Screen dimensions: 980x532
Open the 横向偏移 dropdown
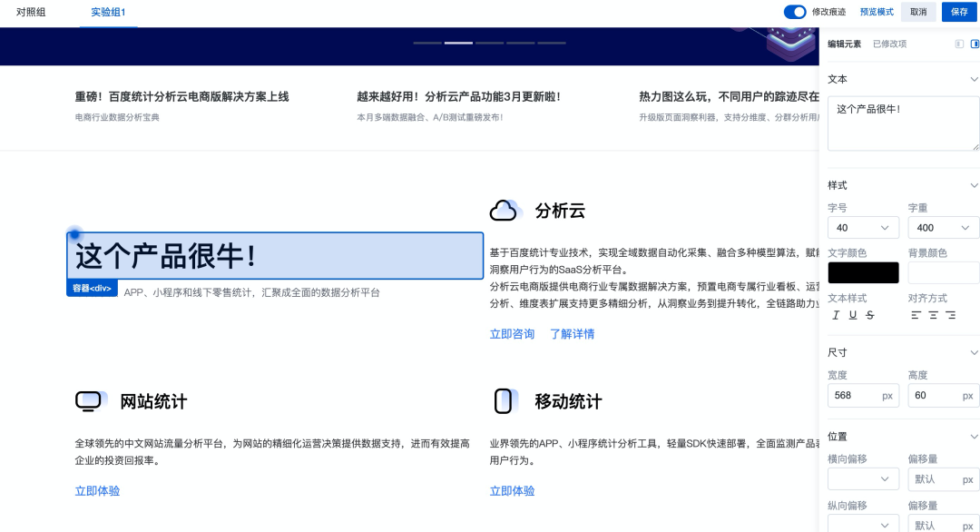863,478
